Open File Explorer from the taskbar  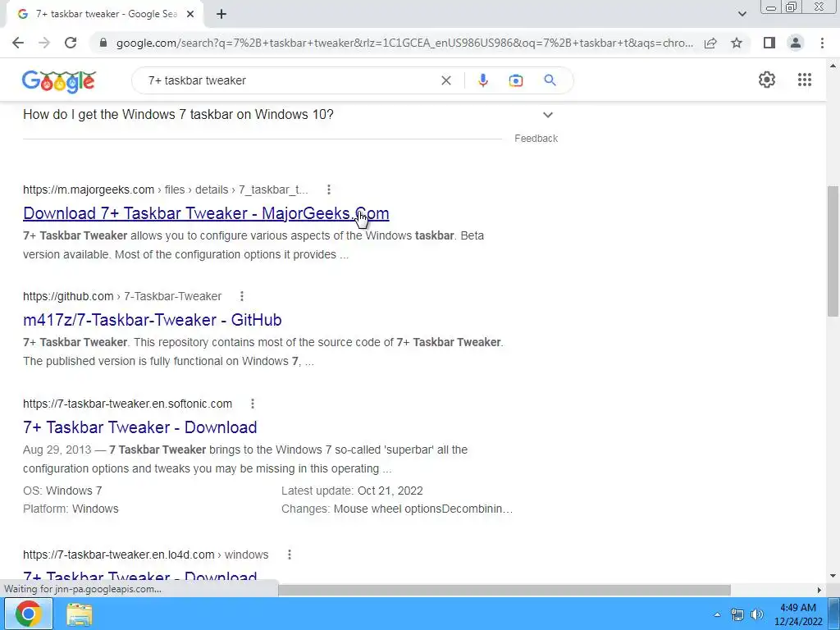[x=80, y=614]
